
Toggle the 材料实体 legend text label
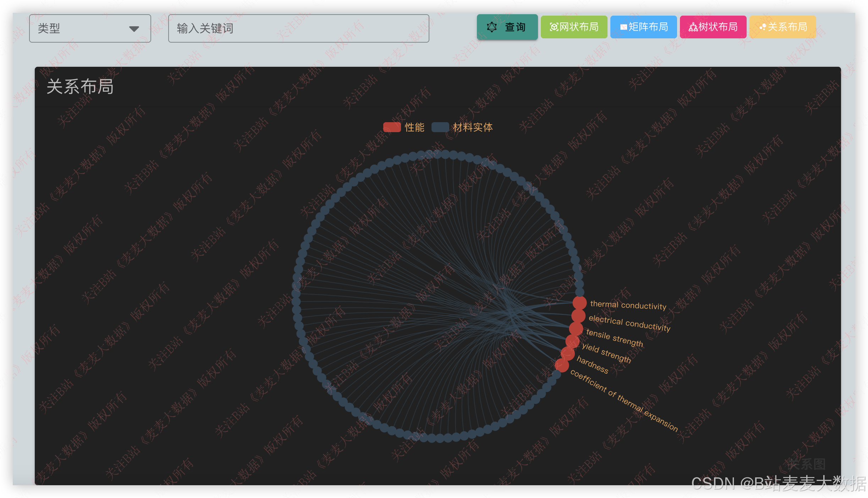pos(473,127)
